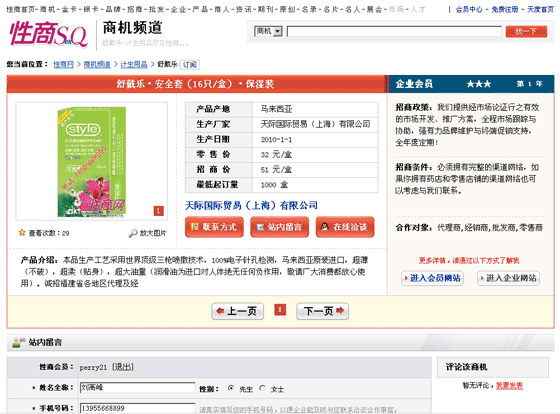Screen dimensions: 560x414
Task: Open 展会 in top navigation
Action: (x=374, y=10)
